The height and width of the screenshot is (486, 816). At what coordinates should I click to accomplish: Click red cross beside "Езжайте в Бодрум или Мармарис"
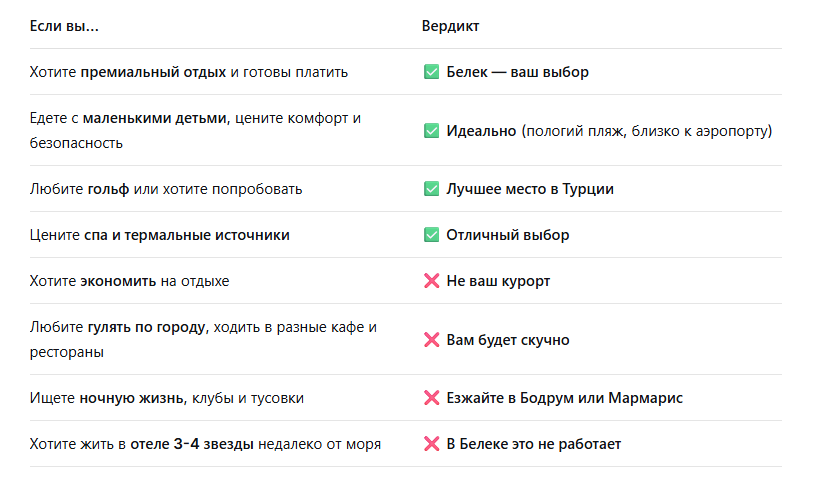(x=432, y=398)
